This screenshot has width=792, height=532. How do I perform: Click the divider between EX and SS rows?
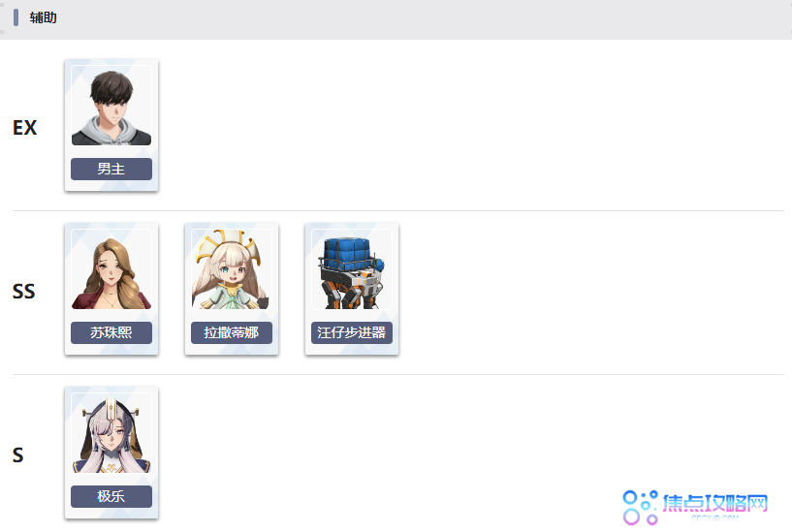[398, 210]
